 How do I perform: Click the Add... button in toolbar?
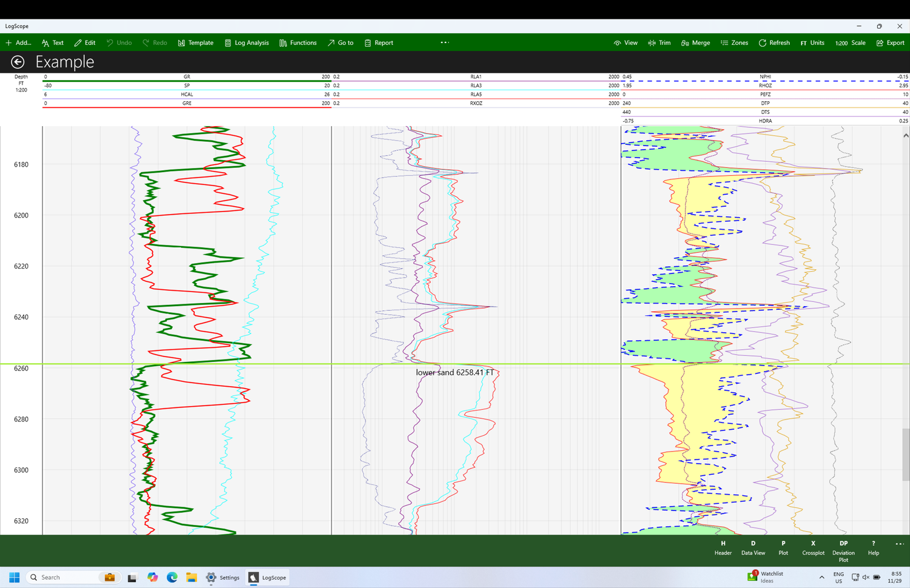[18, 43]
